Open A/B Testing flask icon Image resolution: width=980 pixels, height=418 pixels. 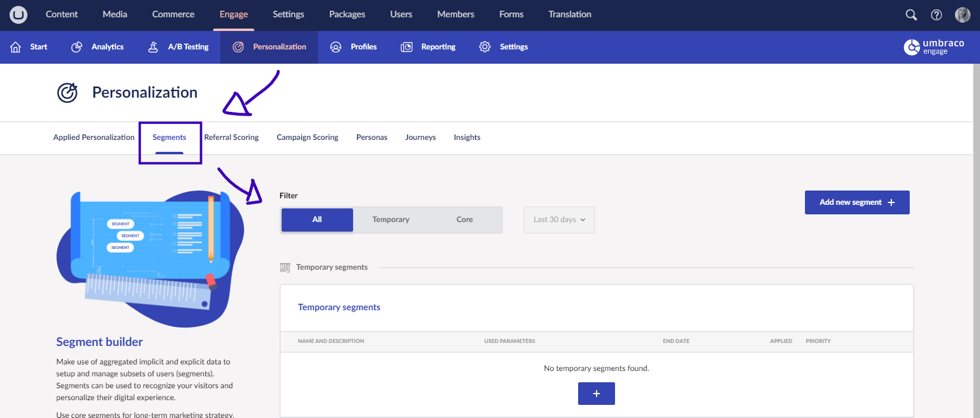(x=153, y=47)
